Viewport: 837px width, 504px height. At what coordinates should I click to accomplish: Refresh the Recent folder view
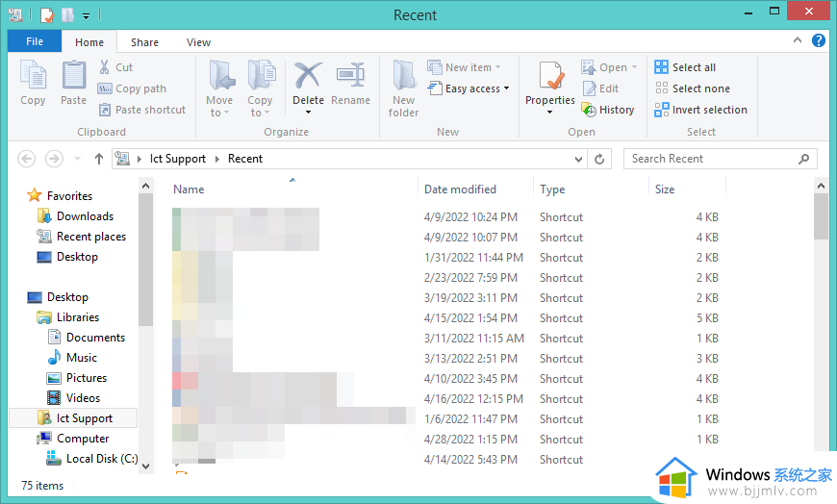pyautogui.click(x=599, y=159)
